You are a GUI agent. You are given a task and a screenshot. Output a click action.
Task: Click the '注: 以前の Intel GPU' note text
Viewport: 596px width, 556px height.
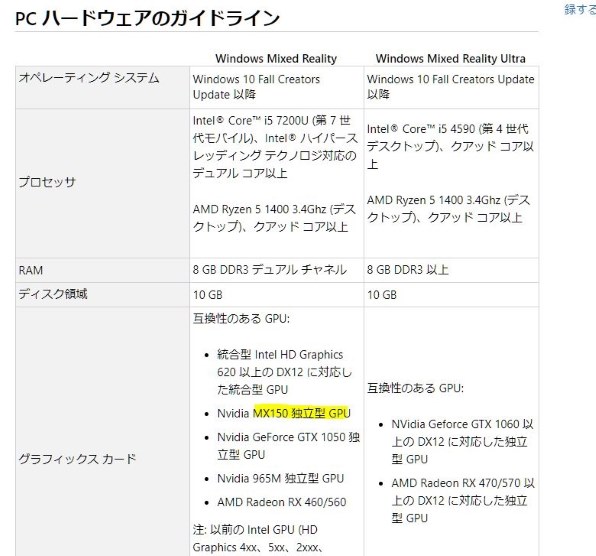coord(258,539)
